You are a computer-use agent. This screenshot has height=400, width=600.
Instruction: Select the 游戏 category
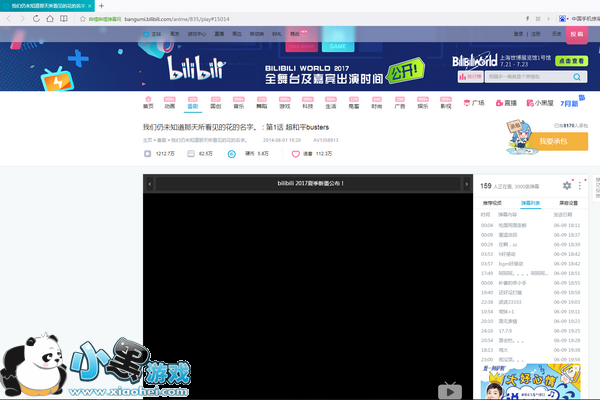pos(285,103)
